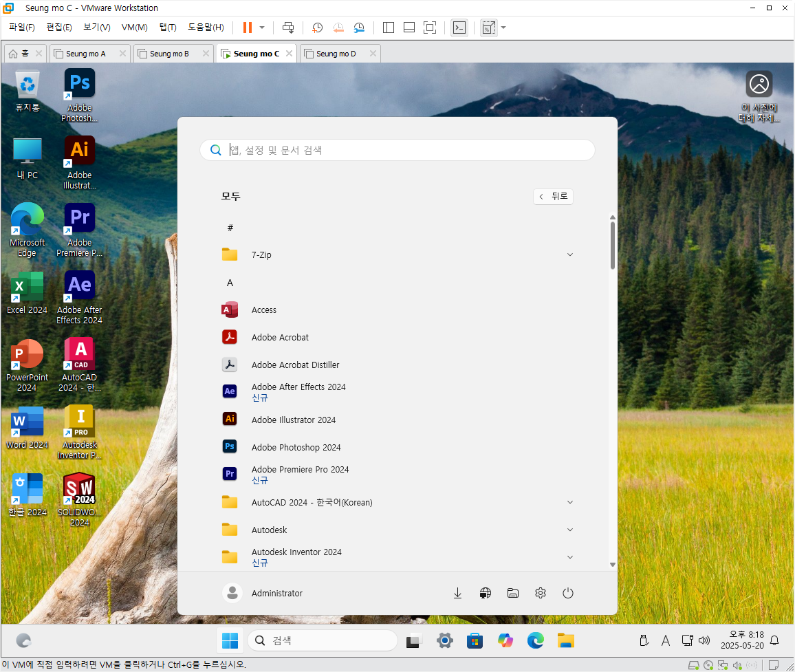795x672 pixels.
Task: Open the 도움말(H) menu
Action: tap(206, 28)
